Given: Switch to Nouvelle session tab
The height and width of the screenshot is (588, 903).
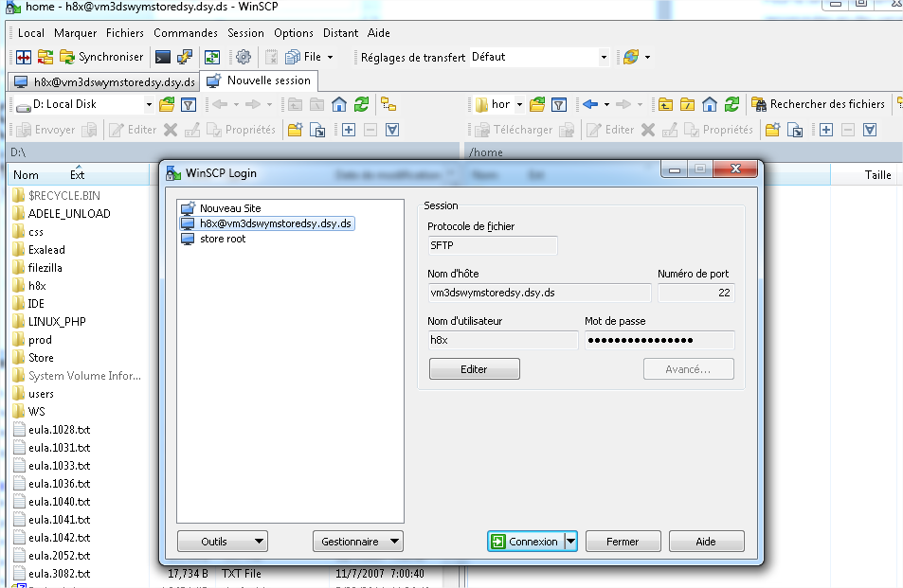Looking at the screenshot, I should pyautogui.click(x=260, y=80).
